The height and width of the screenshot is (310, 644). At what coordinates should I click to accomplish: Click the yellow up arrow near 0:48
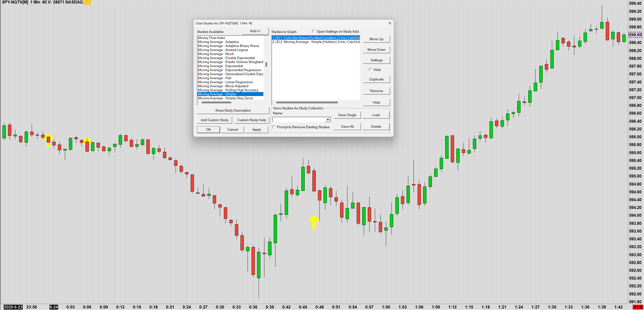pyautogui.click(x=314, y=222)
